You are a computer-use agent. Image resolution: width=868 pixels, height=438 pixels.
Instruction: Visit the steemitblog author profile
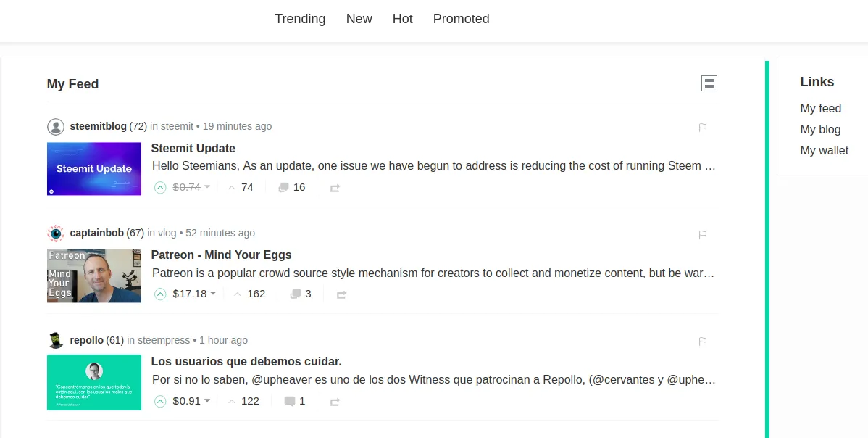point(98,126)
